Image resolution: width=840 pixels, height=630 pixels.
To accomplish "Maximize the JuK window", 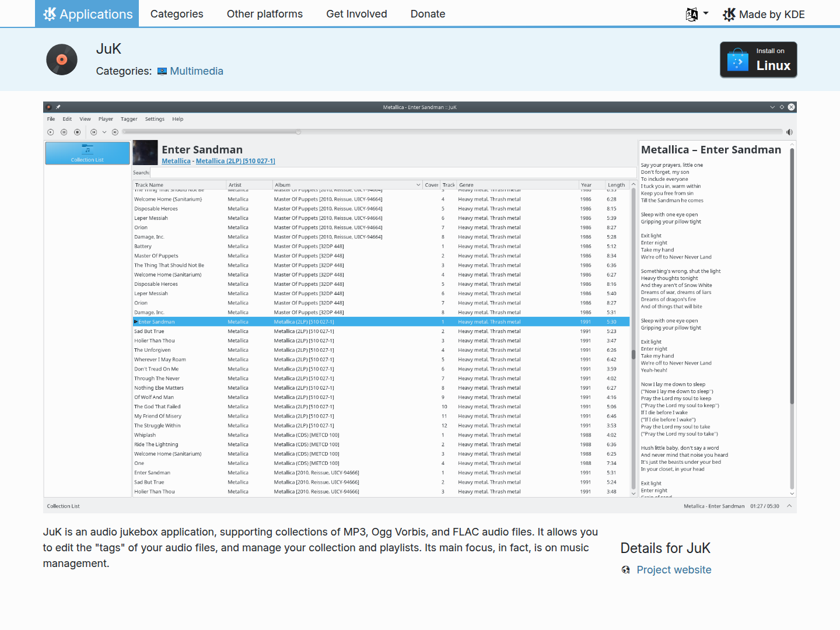I will (x=782, y=107).
